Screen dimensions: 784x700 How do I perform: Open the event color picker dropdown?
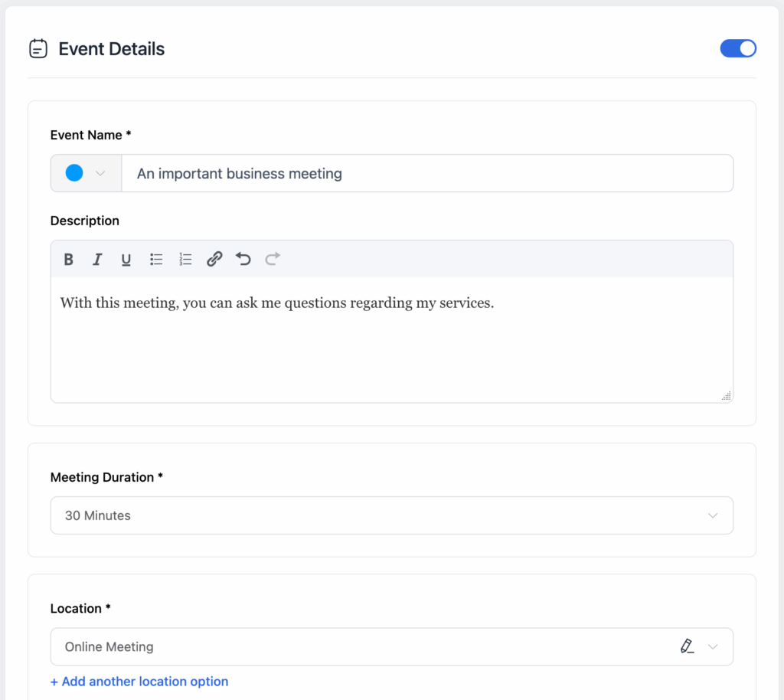point(100,173)
